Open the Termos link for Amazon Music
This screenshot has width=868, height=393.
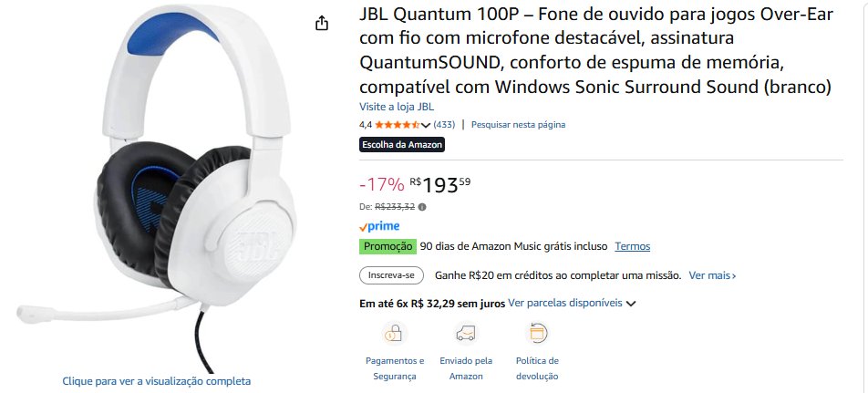point(632,246)
